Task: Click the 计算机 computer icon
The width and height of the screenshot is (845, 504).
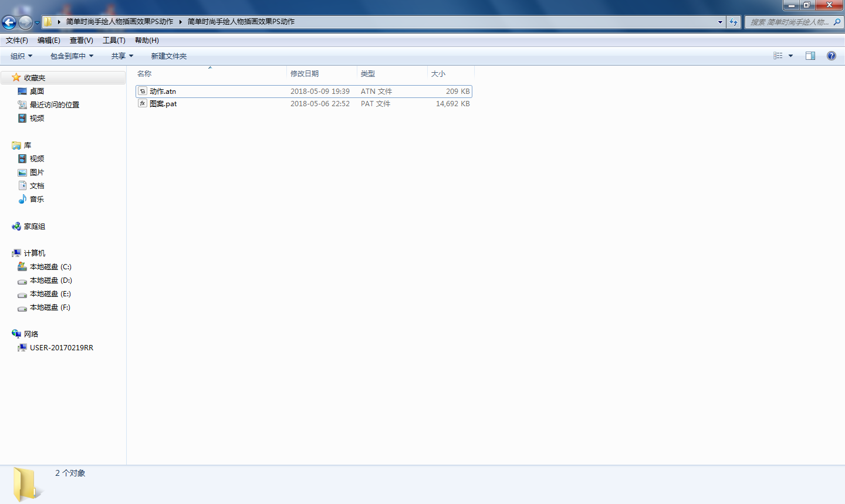Action: coord(16,253)
